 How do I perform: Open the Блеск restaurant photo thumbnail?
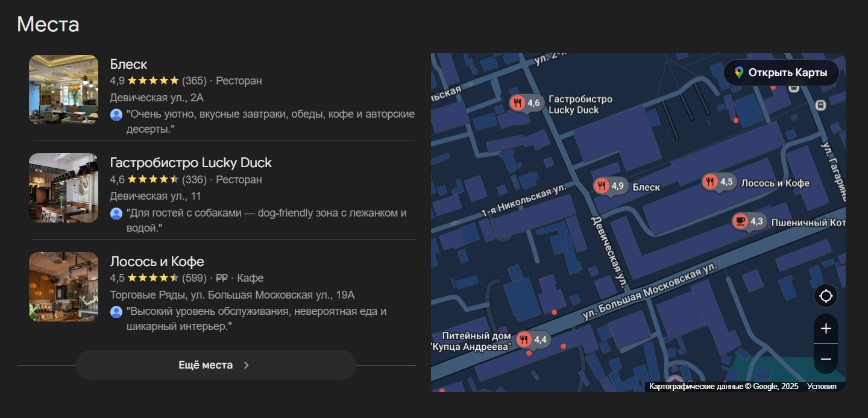(x=63, y=89)
